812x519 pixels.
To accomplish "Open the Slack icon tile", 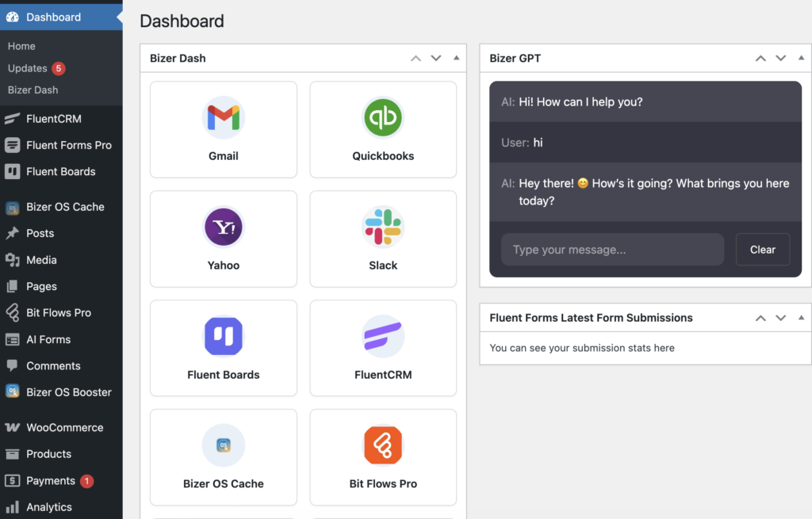I will pos(383,227).
